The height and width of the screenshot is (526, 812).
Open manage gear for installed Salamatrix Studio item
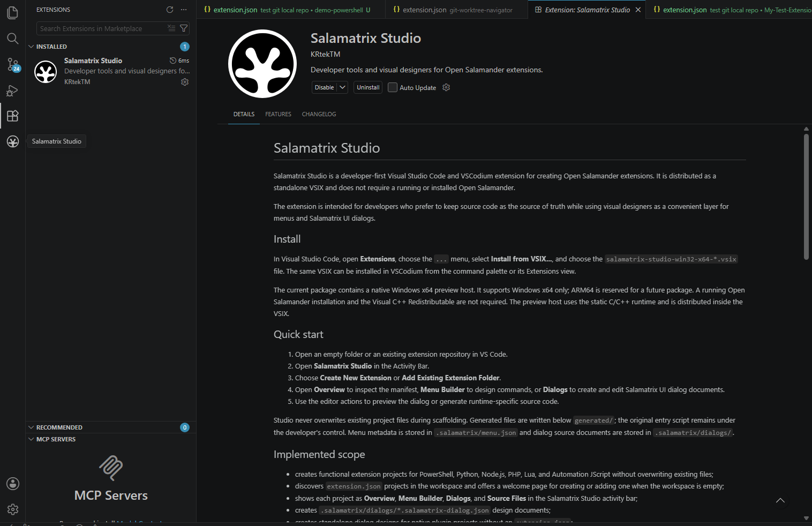[185, 82]
